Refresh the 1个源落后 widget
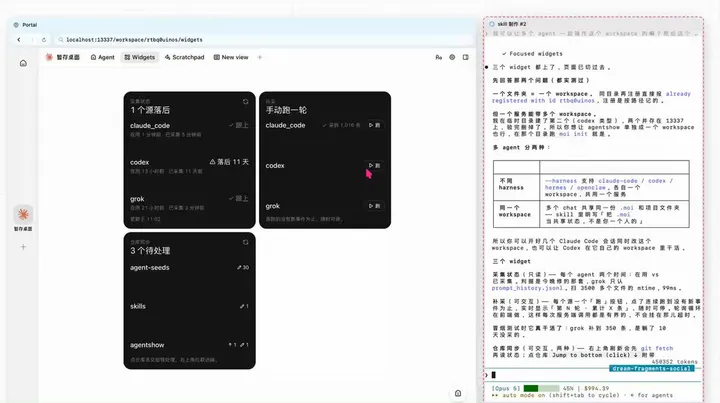Viewport: 720px width, 403px height. click(x=246, y=101)
